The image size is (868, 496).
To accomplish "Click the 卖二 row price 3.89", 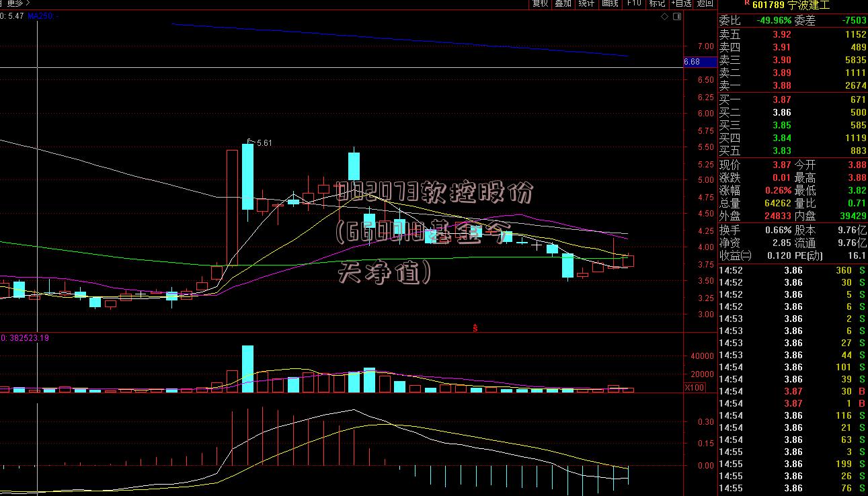I will coord(781,73).
